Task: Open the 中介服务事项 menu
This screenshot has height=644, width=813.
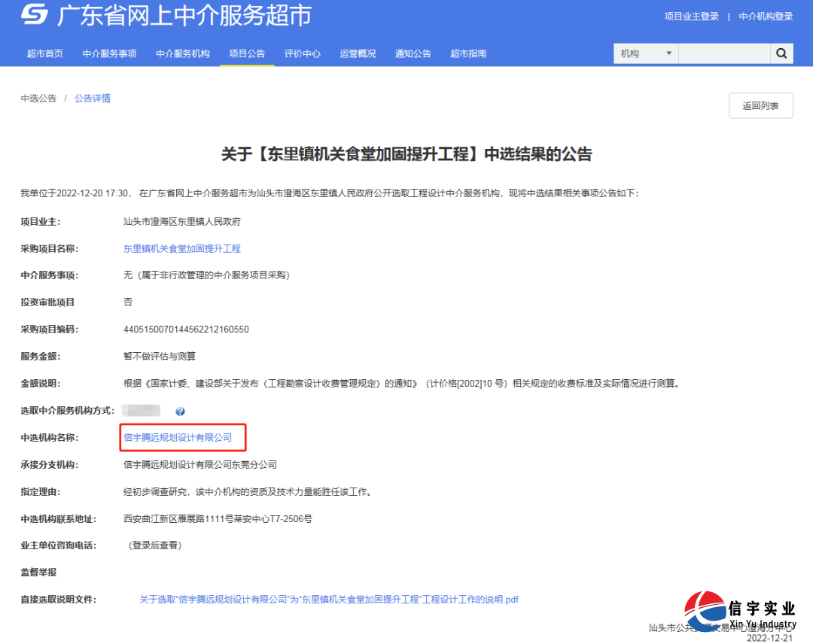Action: point(110,53)
